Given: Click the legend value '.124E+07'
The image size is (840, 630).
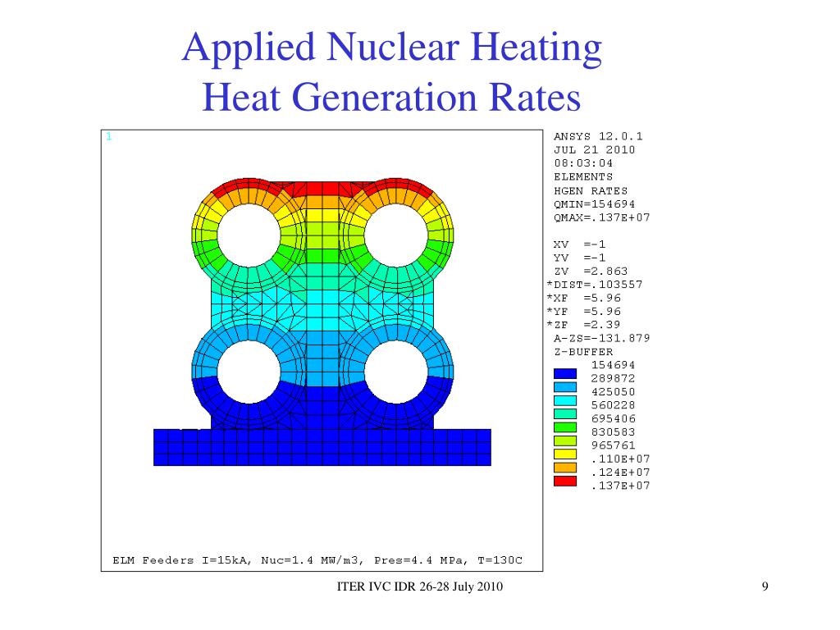Looking at the screenshot, I should (x=620, y=472).
